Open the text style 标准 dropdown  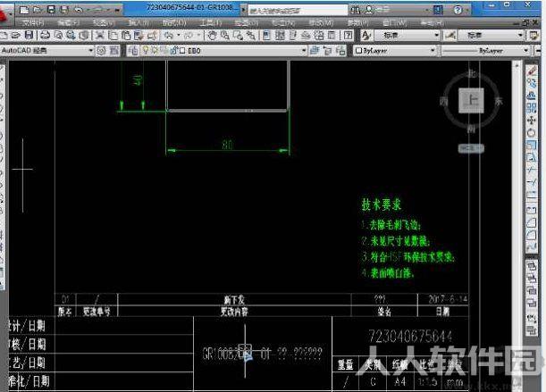coord(407,35)
